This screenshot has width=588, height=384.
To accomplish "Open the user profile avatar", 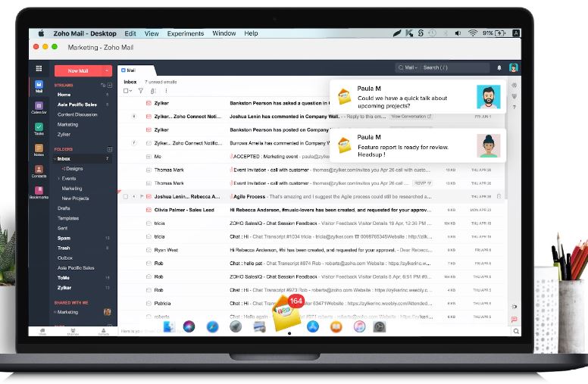I will tap(514, 67).
